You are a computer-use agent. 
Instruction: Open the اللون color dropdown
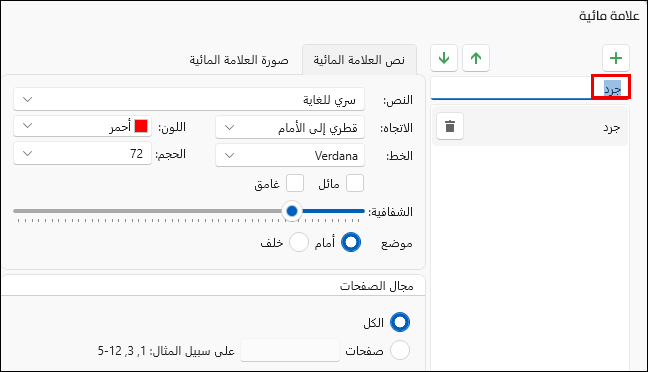pyautogui.click(x=83, y=126)
